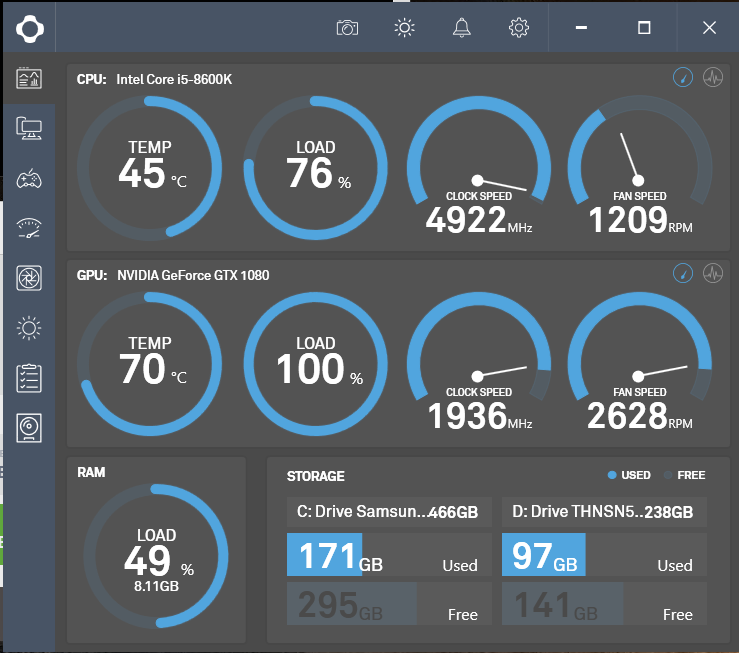
Task: Switch CPU panel to gauge view
Action: click(683, 77)
